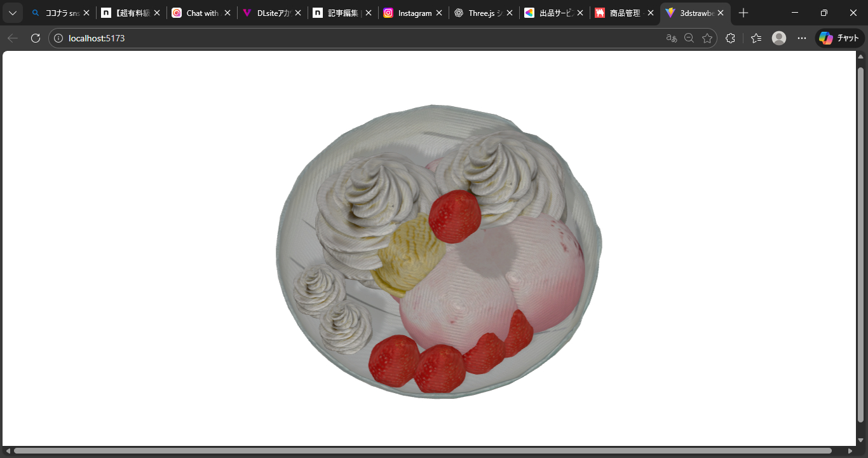868x458 pixels.
Task: Click the browser extensions puzzle icon
Action: (x=729, y=38)
